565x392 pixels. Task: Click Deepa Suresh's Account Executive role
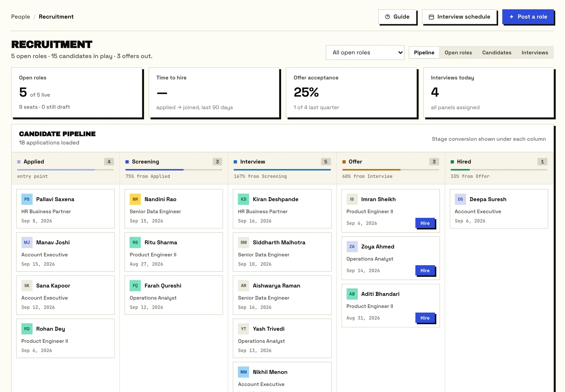click(478, 212)
